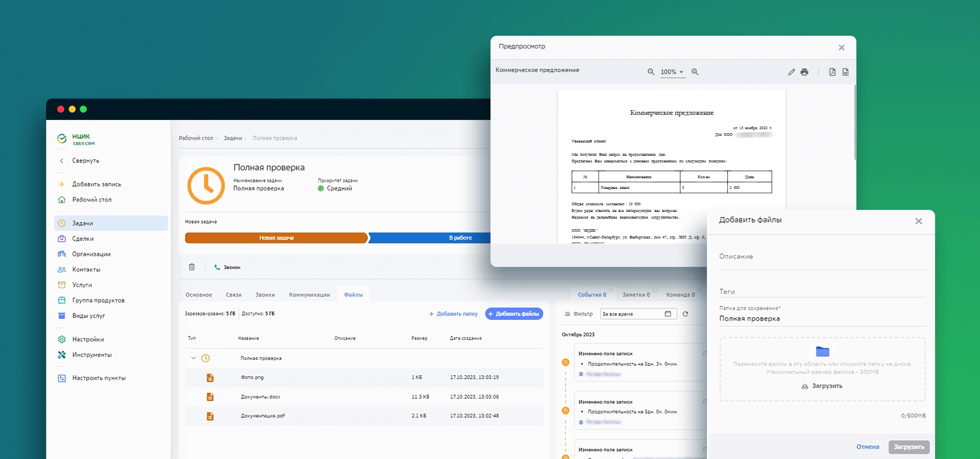Switch to the Основное tab
980x459 pixels.
[x=199, y=295]
